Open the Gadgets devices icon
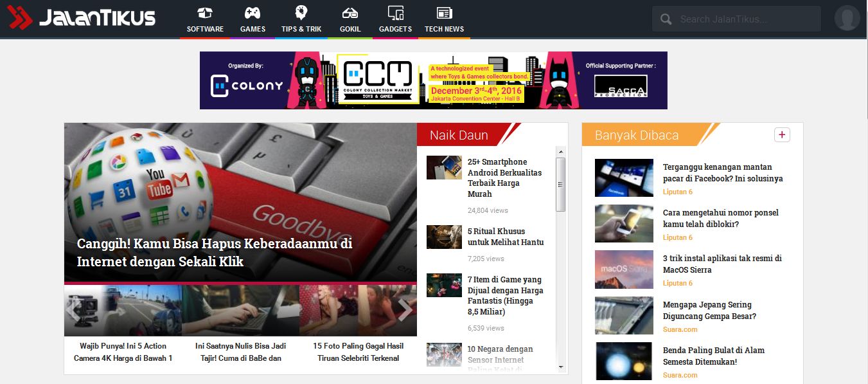 (396, 12)
